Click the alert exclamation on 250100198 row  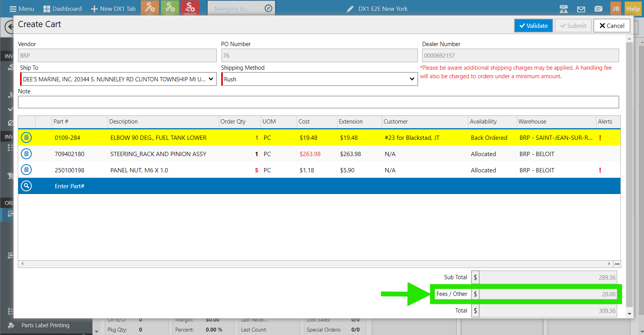point(600,170)
